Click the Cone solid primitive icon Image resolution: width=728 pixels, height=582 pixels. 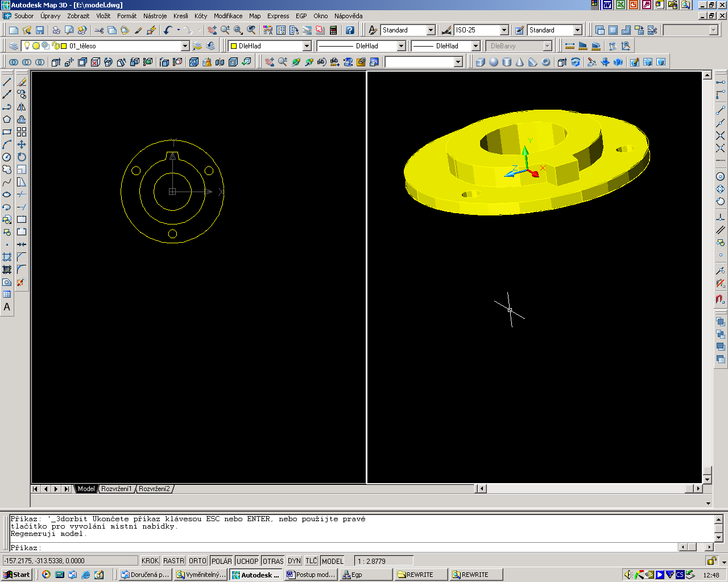point(520,62)
